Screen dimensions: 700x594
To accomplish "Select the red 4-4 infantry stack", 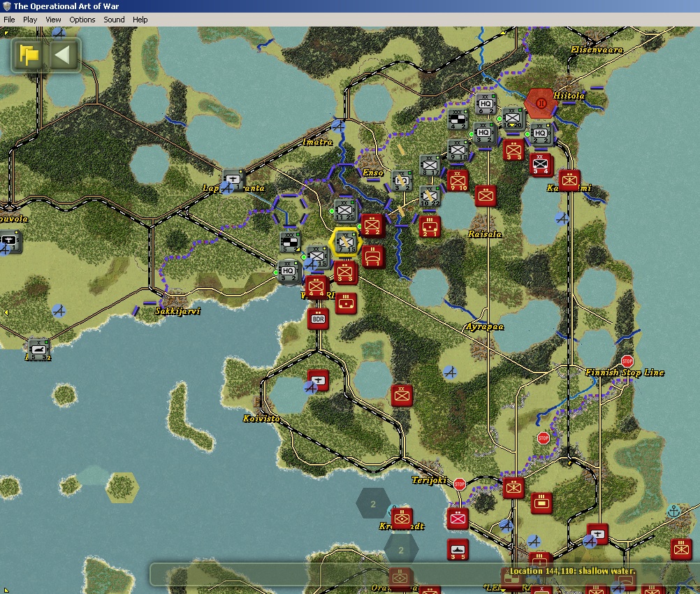I will coord(316,287).
